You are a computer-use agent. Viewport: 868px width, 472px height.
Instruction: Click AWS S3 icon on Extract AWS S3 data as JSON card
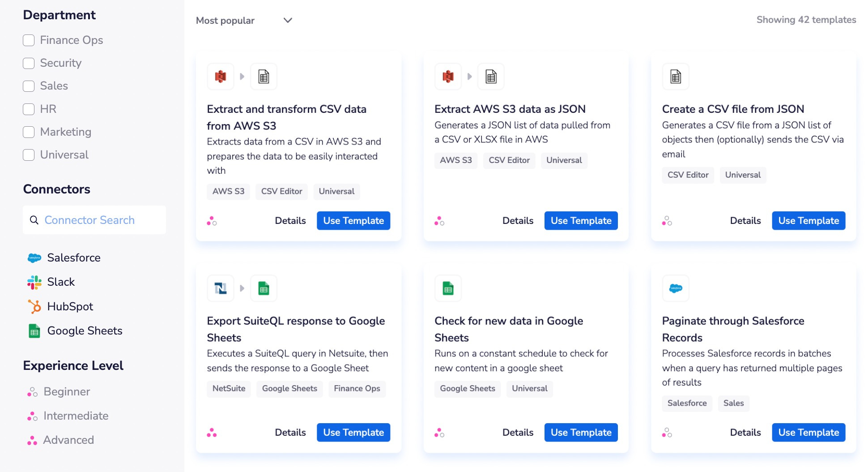click(x=448, y=77)
